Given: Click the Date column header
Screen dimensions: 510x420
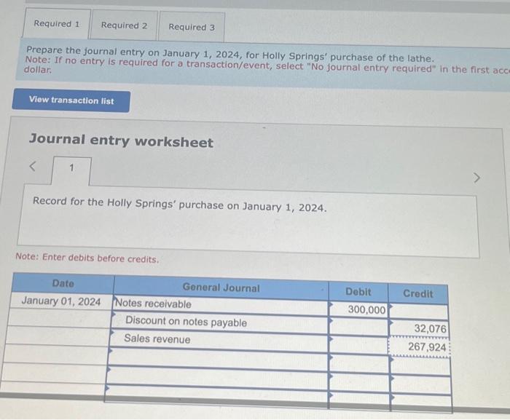Looking at the screenshot, I should (x=63, y=283).
